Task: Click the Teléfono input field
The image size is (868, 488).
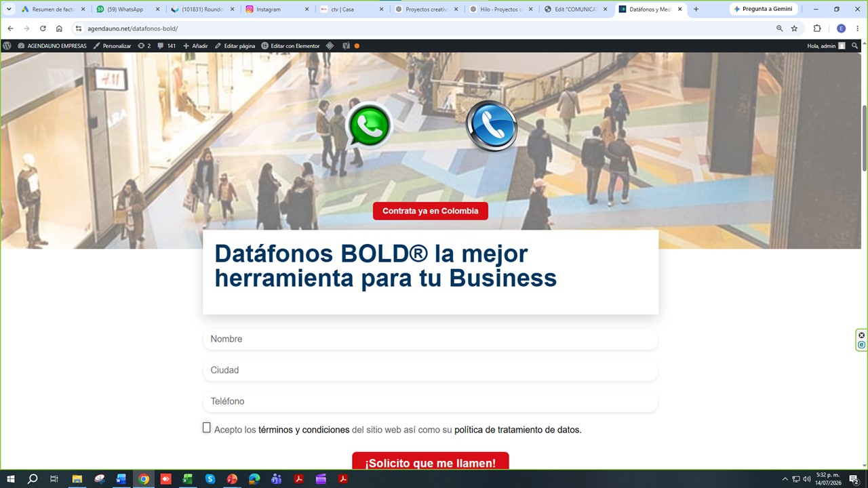Action: point(431,401)
